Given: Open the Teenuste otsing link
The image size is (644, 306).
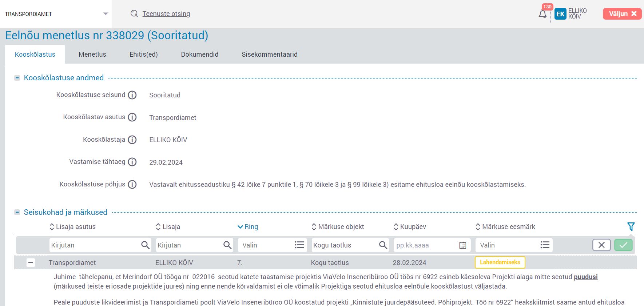Looking at the screenshot, I should point(166,13).
